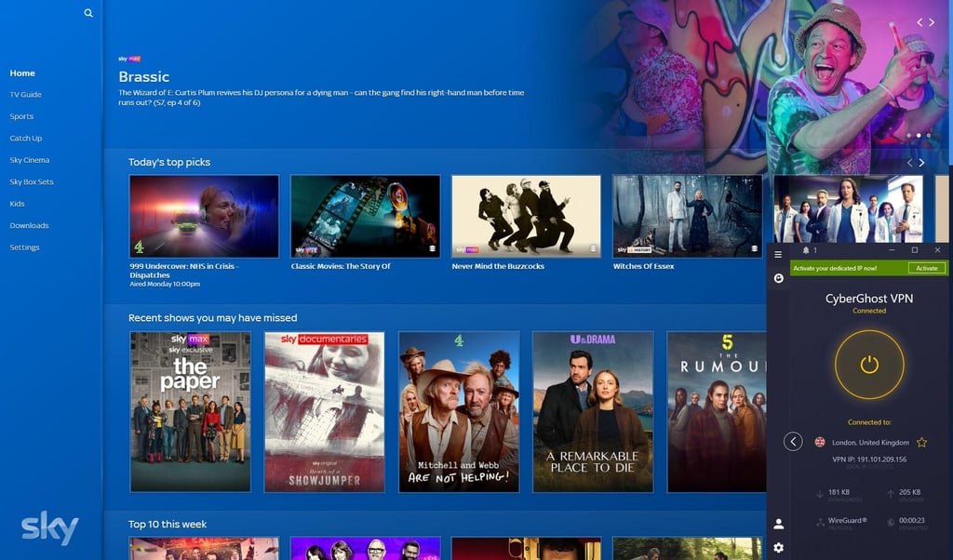Select the second hero carousel dot

pyautogui.click(x=919, y=136)
